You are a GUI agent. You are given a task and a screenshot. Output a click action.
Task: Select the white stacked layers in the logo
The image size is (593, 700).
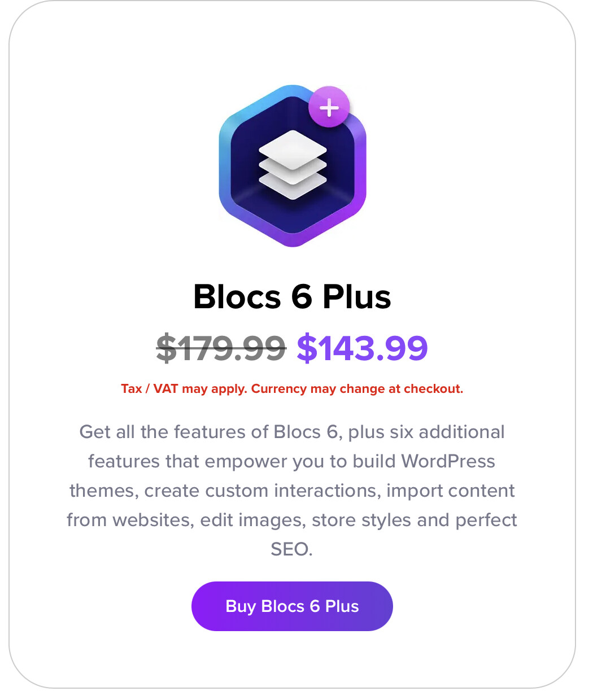(x=293, y=164)
